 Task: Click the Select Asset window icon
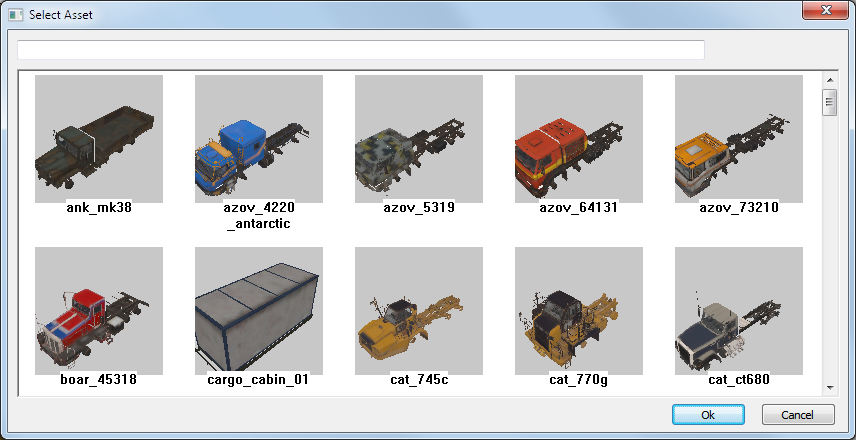tap(16, 15)
